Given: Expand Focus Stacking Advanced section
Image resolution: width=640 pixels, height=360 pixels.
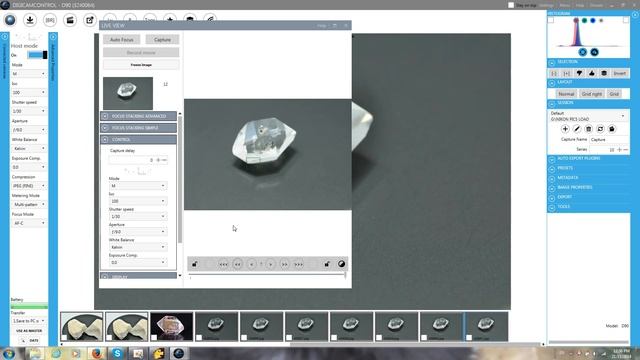Looking at the screenshot, I should click(x=138, y=116).
